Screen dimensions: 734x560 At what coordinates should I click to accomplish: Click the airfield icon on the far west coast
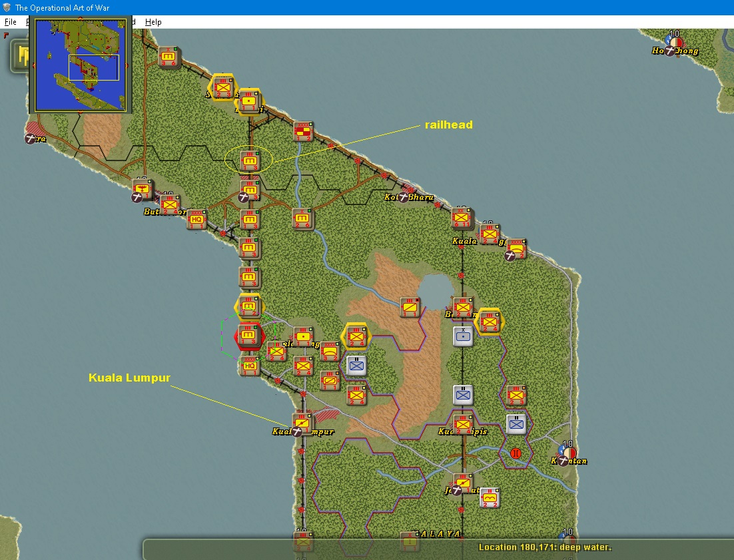point(30,139)
